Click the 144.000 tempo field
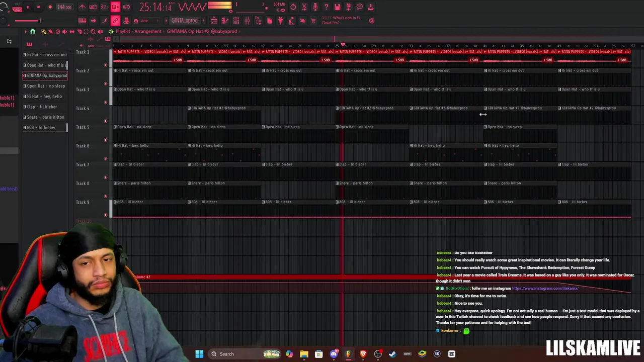The image size is (644, 362). pyautogui.click(x=64, y=7)
